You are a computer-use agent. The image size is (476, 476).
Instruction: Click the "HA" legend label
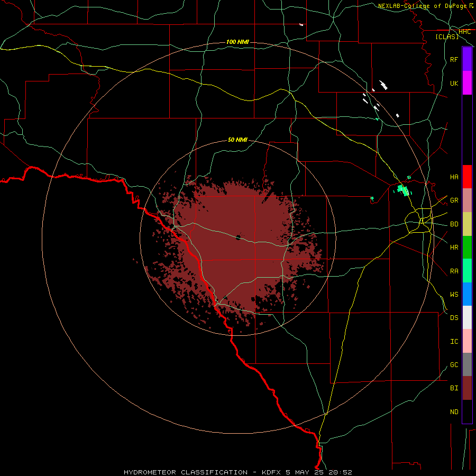(454, 177)
